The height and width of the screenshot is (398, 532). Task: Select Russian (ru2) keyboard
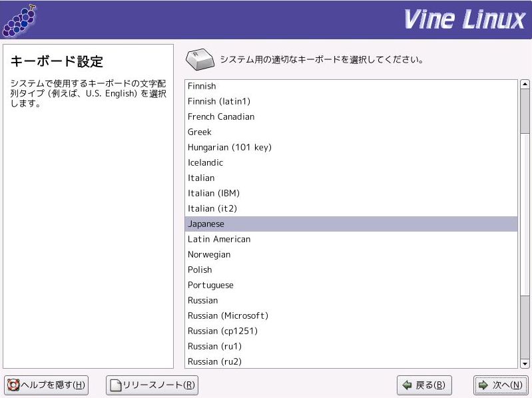(x=351, y=361)
